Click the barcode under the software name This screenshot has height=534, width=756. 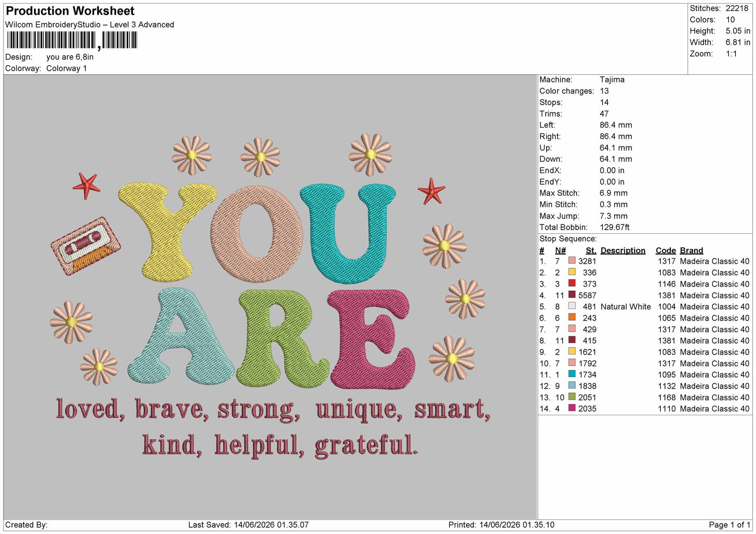click(x=72, y=40)
